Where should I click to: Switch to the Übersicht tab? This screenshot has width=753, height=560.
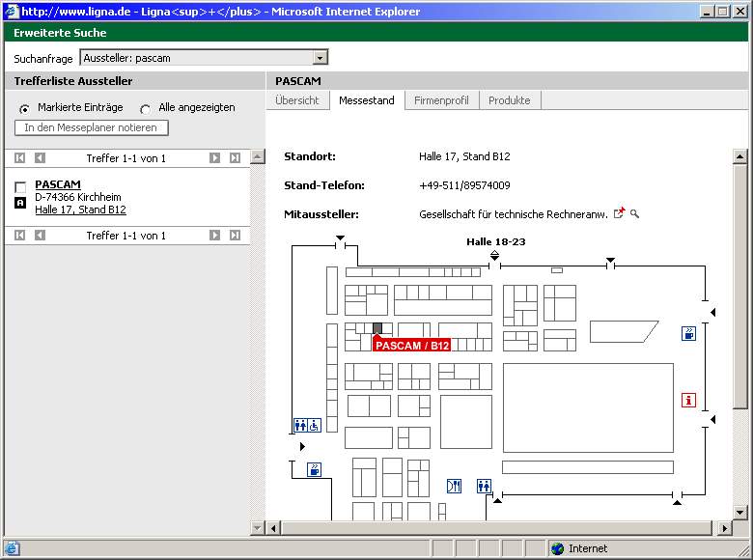[x=297, y=100]
